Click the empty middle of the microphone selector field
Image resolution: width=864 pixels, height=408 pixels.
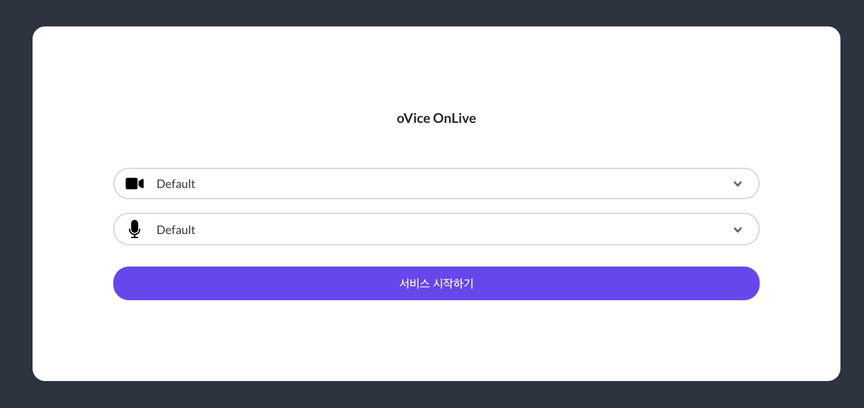point(441,229)
